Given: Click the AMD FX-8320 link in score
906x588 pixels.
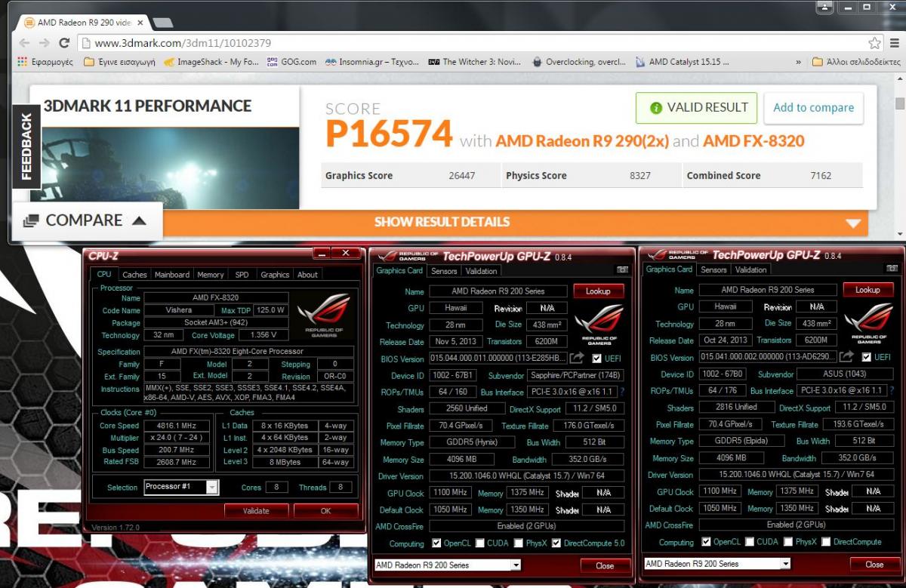Looking at the screenshot, I should point(753,141).
